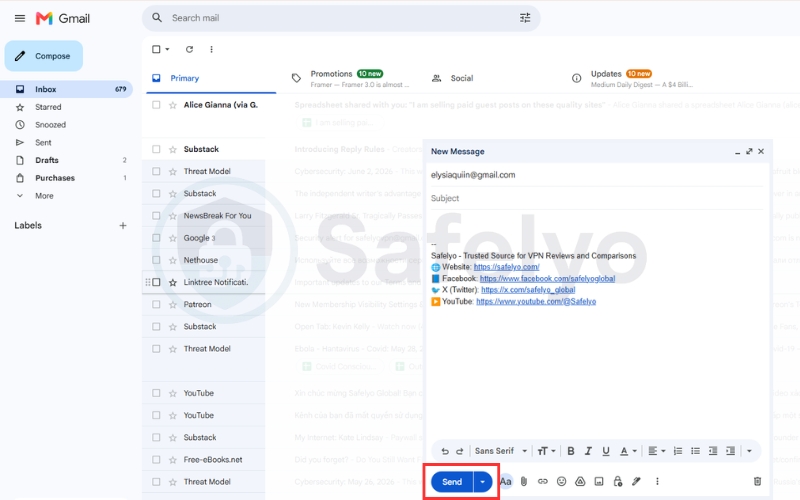Open the send options dropdown arrow

pyautogui.click(x=482, y=482)
